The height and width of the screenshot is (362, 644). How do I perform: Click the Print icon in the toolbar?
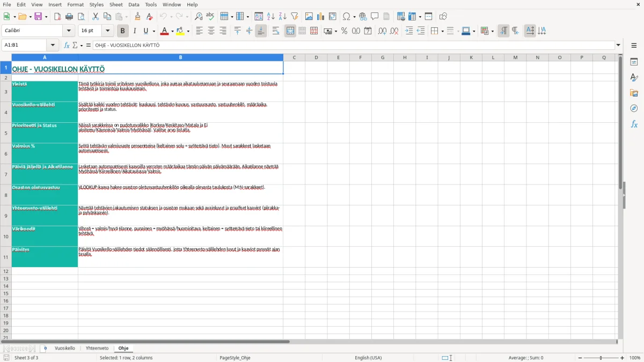pyautogui.click(x=69, y=17)
